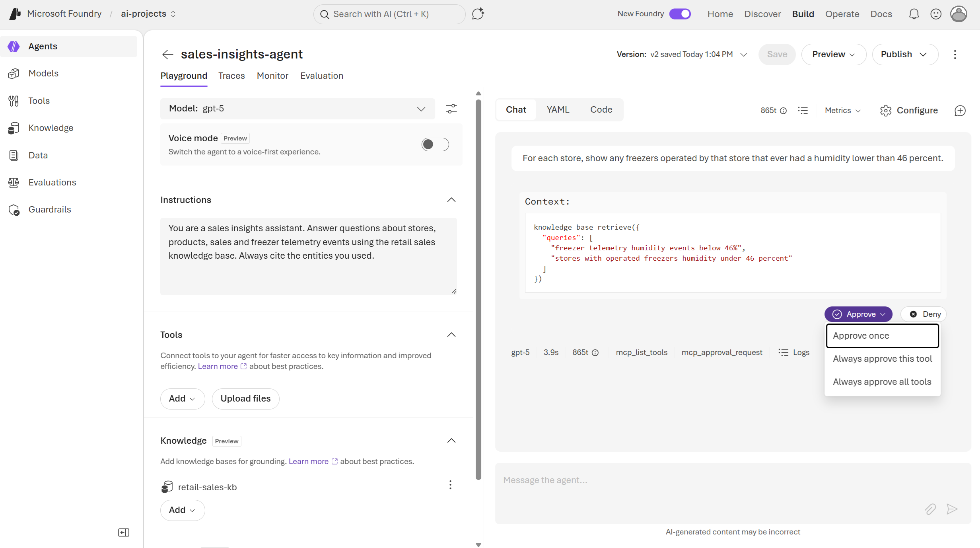Open the Publish dropdown button

[x=905, y=55]
